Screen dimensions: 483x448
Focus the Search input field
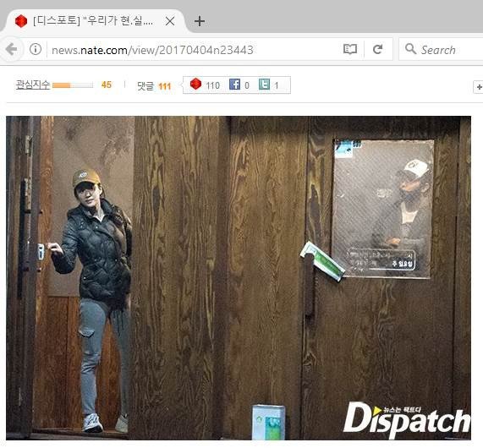pyautogui.click(x=441, y=49)
